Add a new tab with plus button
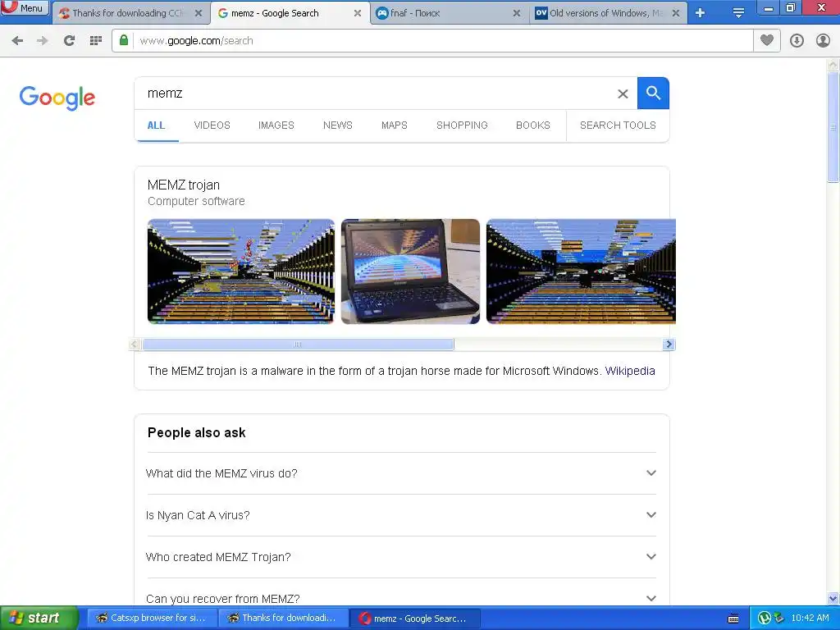Image resolution: width=840 pixels, height=630 pixels. [701, 13]
